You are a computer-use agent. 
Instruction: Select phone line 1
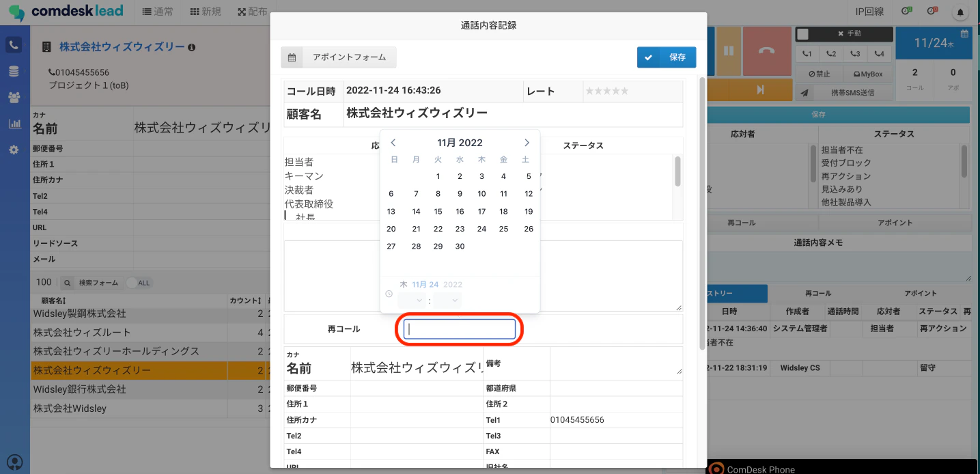point(807,54)
